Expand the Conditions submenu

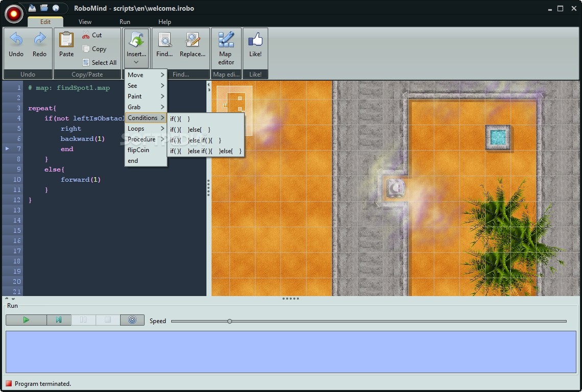coord(143,117)
